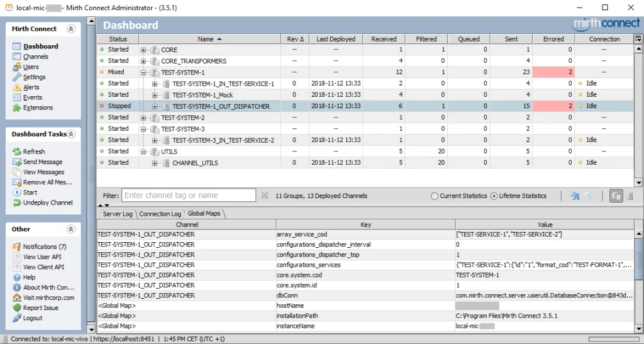Sort by the Status column header
644x344 pixels.
(x=118, y=39)
